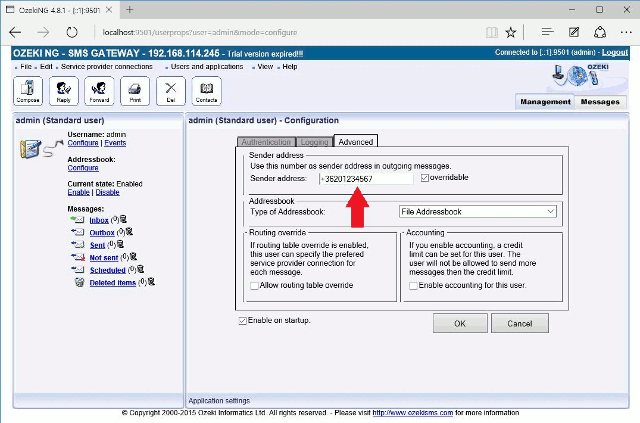
Task: Click the Sender address input field
Action: tap(366, 178)
